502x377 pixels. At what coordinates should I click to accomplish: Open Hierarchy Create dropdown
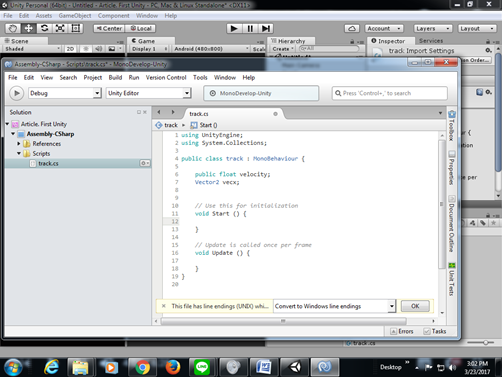(283, 49)
